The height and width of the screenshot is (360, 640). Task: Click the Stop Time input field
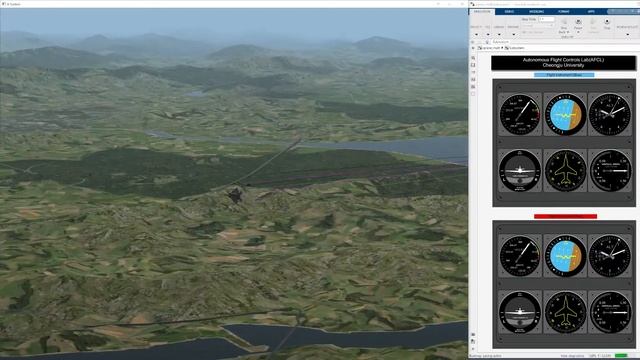[x=547, y=19]
